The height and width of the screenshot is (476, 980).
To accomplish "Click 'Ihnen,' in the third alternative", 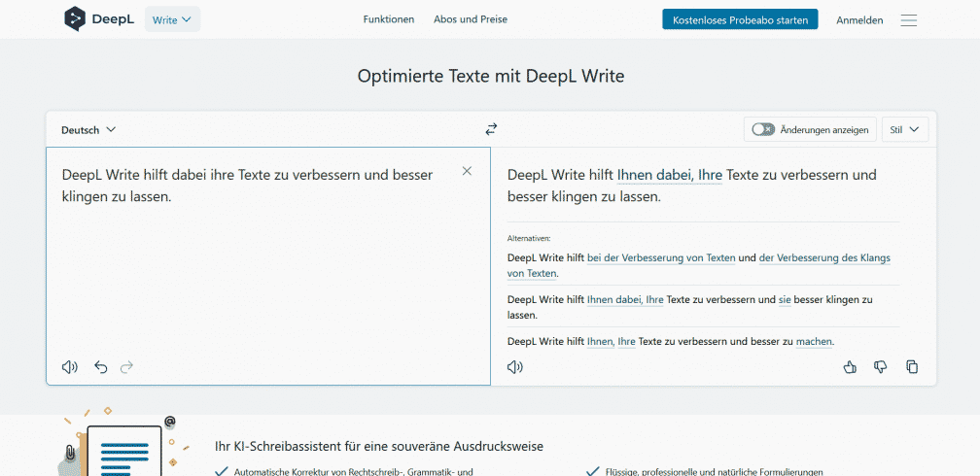I will tap(601, 342).
